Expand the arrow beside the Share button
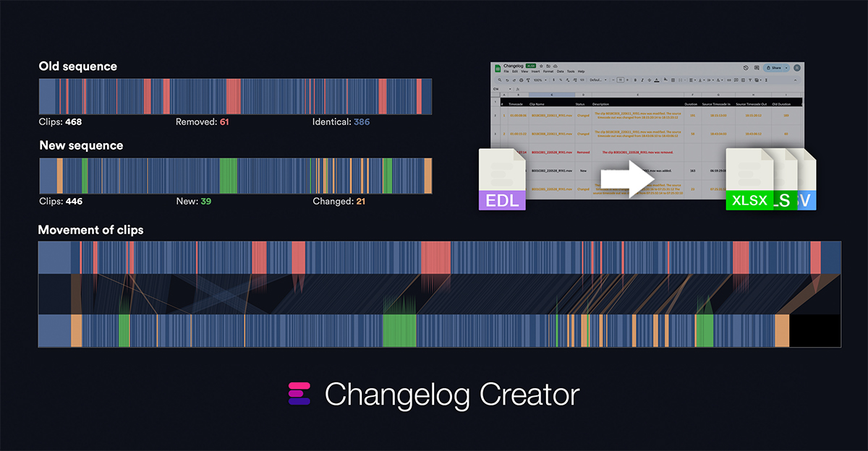The width and height of the screenshot is (868, 451). pyautogui.click(x=786, y=68)
